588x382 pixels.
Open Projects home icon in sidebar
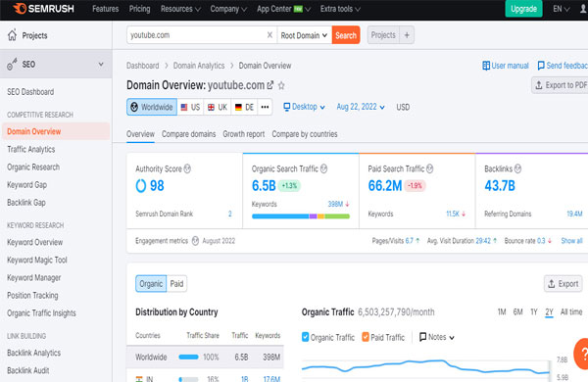point(12,35)
